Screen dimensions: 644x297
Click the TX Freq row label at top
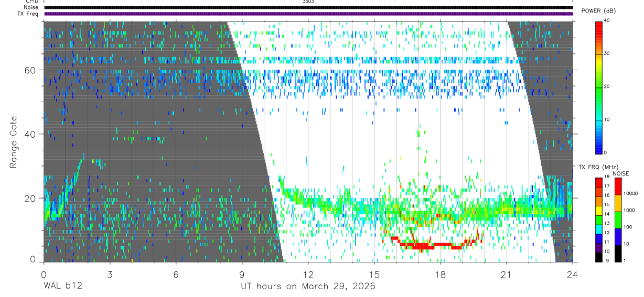pyautogui.click(x=28, y=14)
